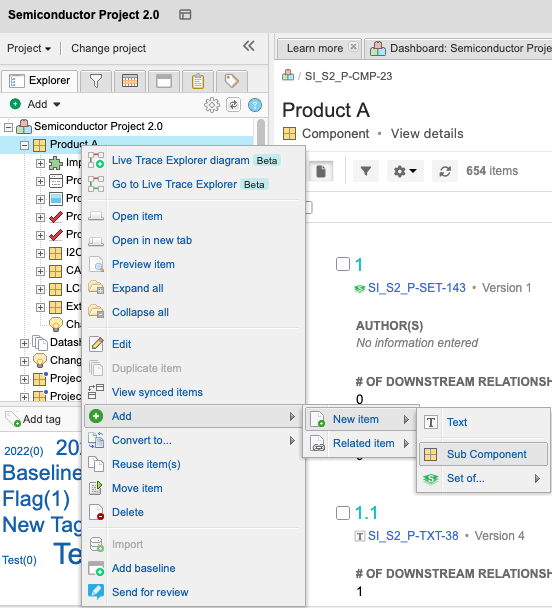
Task: Click the Text item type icon
Action: [x=430, y=422]
